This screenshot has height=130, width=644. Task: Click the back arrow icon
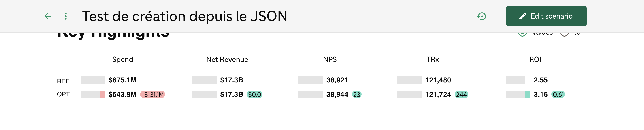48,16
